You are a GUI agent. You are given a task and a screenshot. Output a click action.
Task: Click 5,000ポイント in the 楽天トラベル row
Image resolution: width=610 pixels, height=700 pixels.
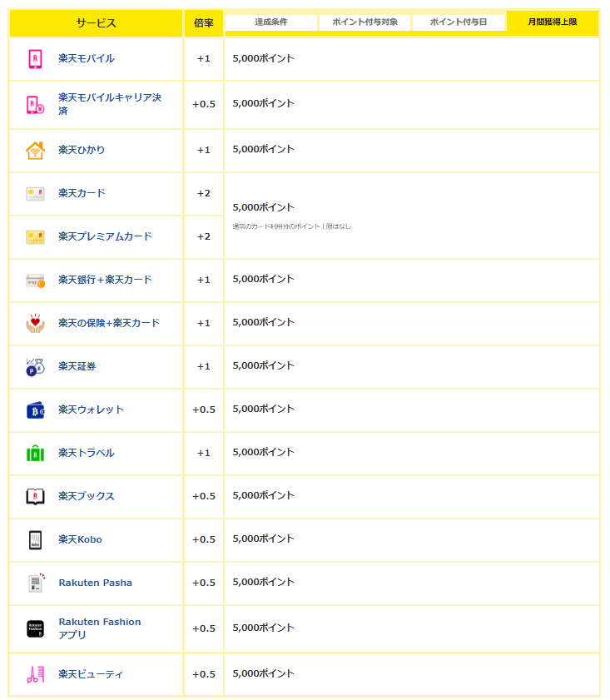(263, 452)
